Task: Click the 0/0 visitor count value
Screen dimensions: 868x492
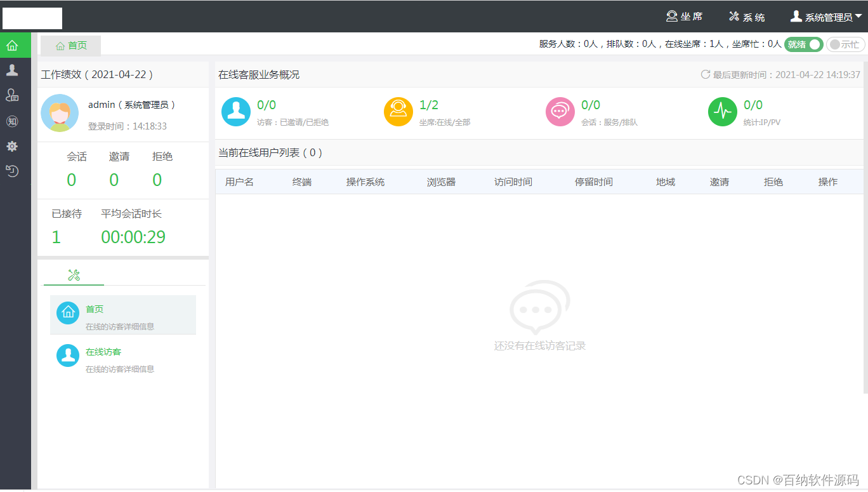Action: click(x=266, y=105)
